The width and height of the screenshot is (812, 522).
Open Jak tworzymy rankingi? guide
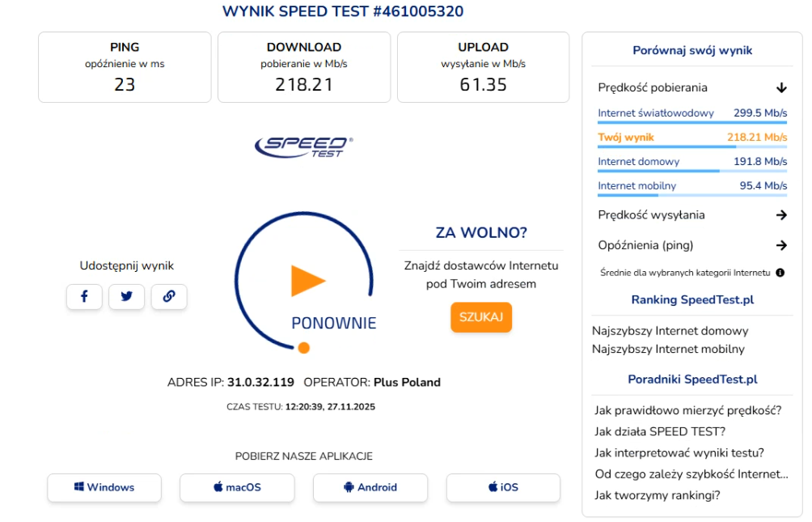(658, 495)
